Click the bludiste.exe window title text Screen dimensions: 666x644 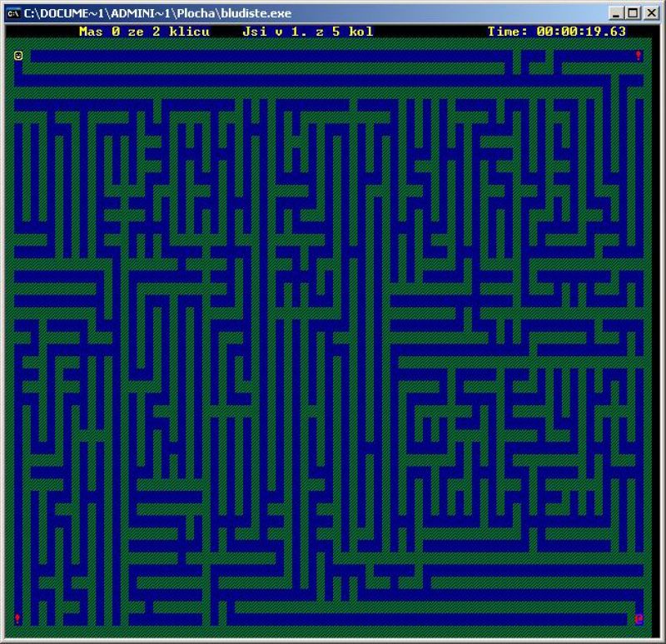(x=157, y=13)
